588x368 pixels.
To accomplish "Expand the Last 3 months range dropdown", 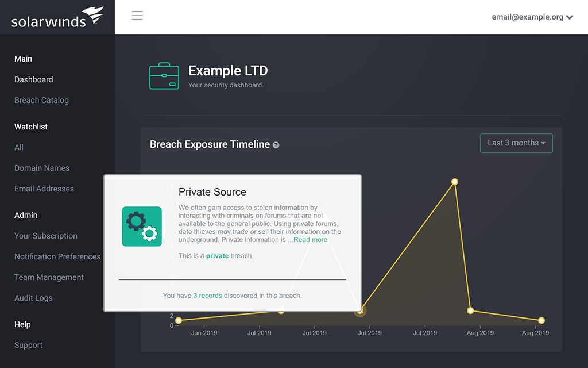I will click(516, 143).
